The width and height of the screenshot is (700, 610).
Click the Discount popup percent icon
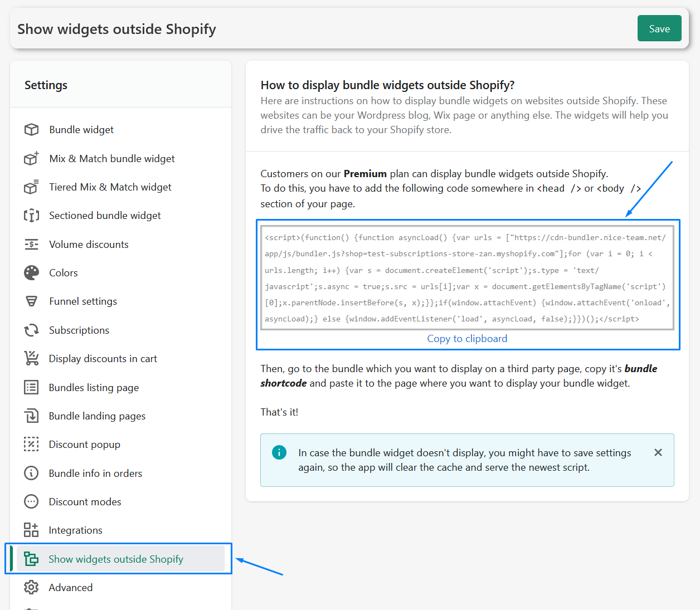coord(31,445)
